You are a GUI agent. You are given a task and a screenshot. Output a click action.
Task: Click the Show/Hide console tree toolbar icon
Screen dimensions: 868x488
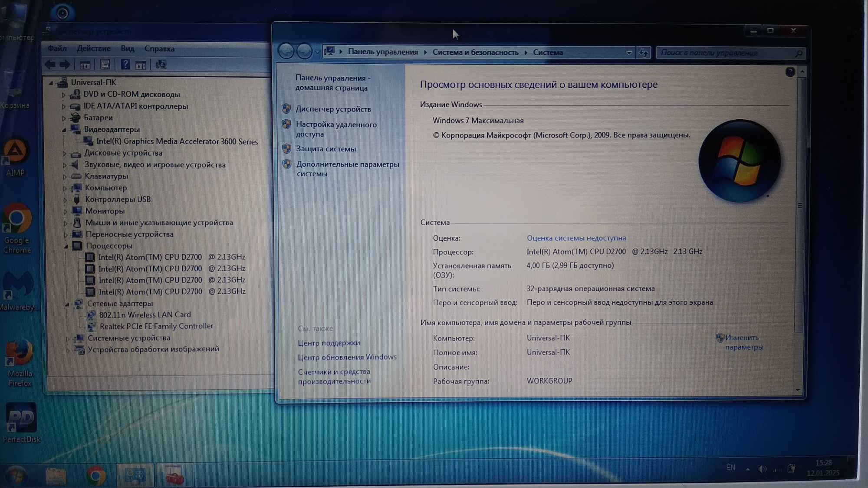pos(85,65)
